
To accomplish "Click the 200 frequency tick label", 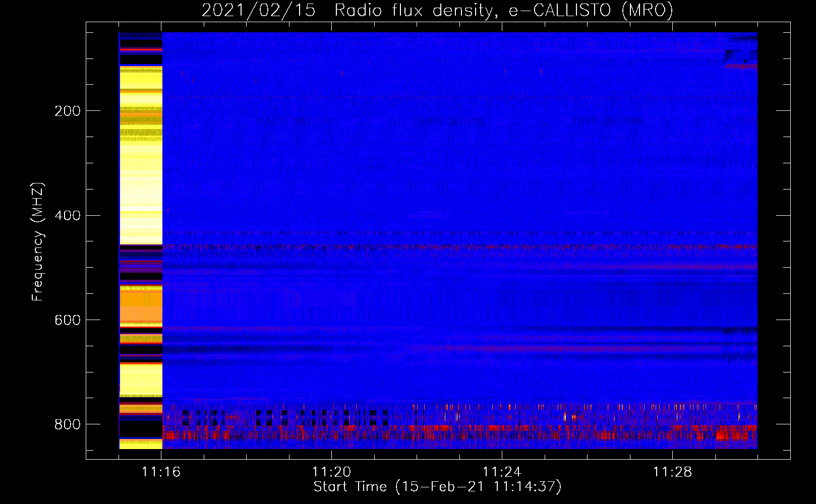I will click(68, 111).
